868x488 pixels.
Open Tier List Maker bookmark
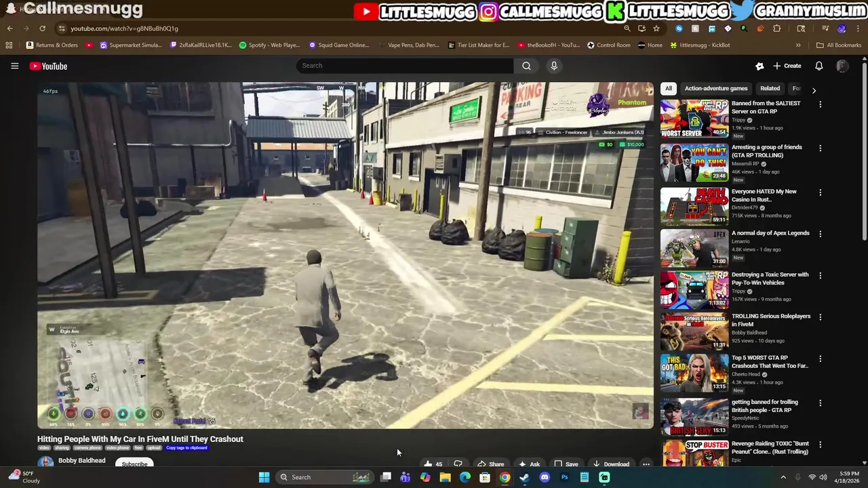coord(479,45)
